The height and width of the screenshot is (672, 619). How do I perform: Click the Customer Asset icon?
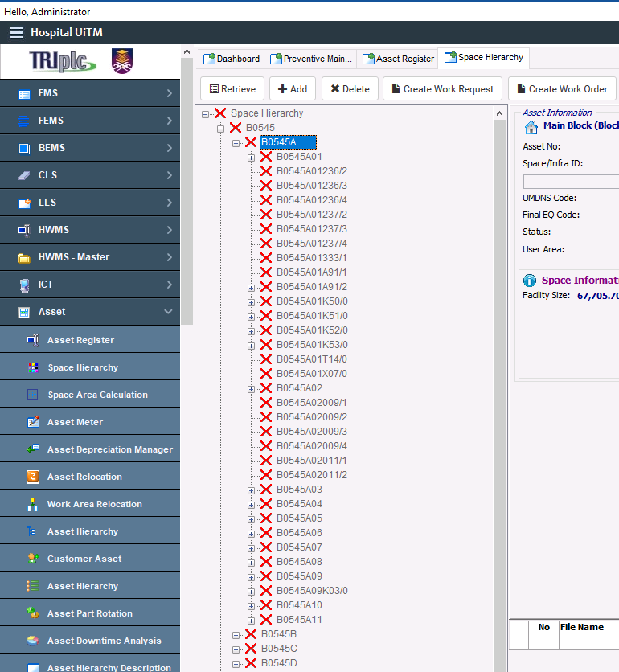click(33, 558)
